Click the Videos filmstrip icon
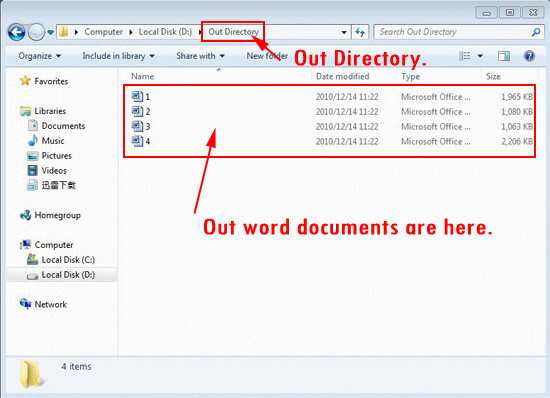 point(33,170)
